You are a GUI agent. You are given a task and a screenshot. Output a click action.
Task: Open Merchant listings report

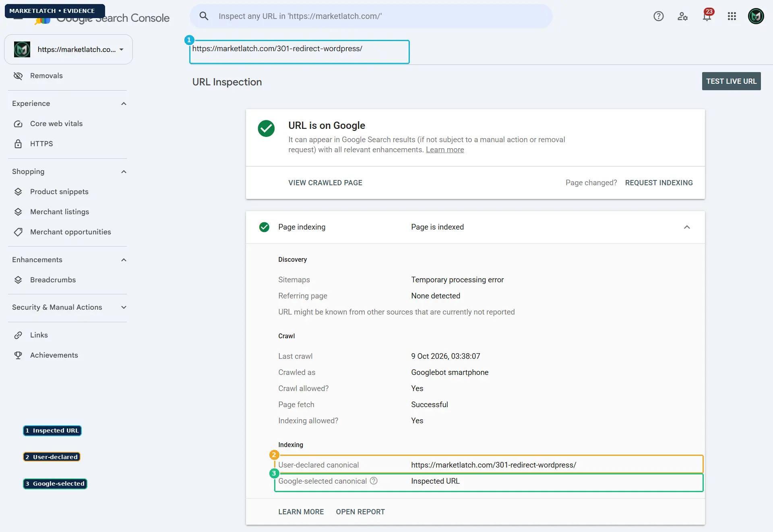coord(60,212)
